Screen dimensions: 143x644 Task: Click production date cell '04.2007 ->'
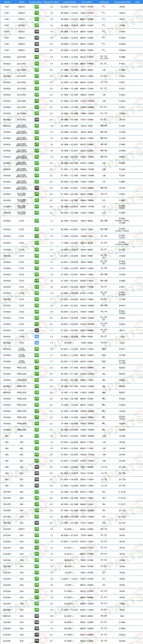[69, 616]
